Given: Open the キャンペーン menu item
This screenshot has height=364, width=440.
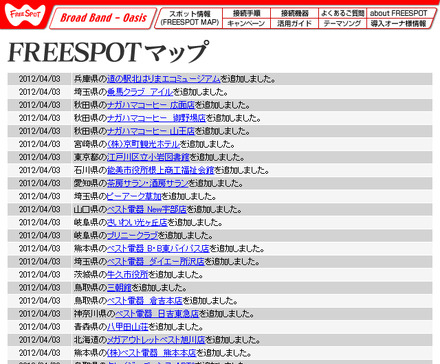Looking at the screenshot, I should [x=246, y=24].
